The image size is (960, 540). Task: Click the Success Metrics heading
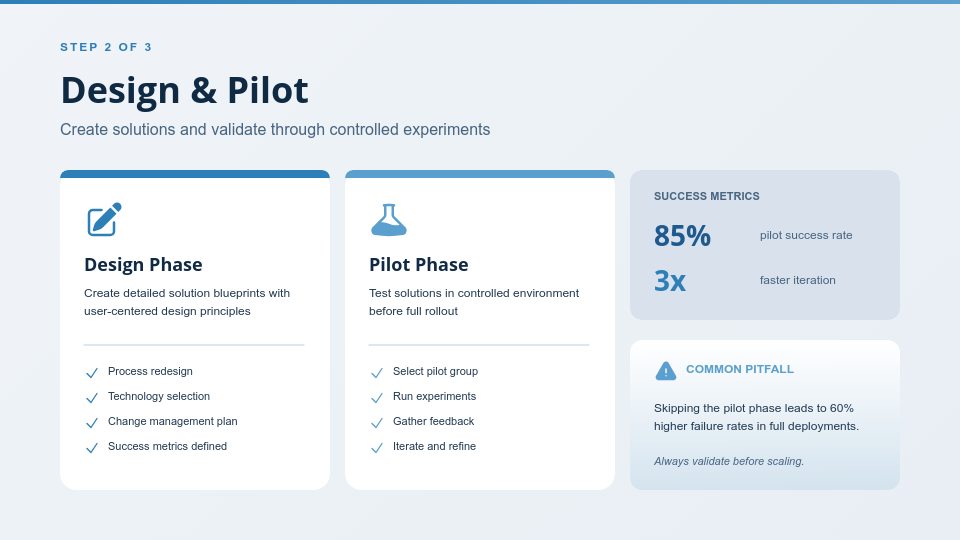click(707, 196)
